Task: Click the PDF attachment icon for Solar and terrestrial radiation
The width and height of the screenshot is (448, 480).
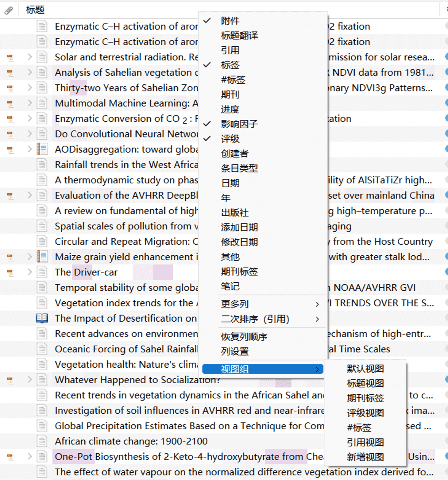Action: point(10,57)
